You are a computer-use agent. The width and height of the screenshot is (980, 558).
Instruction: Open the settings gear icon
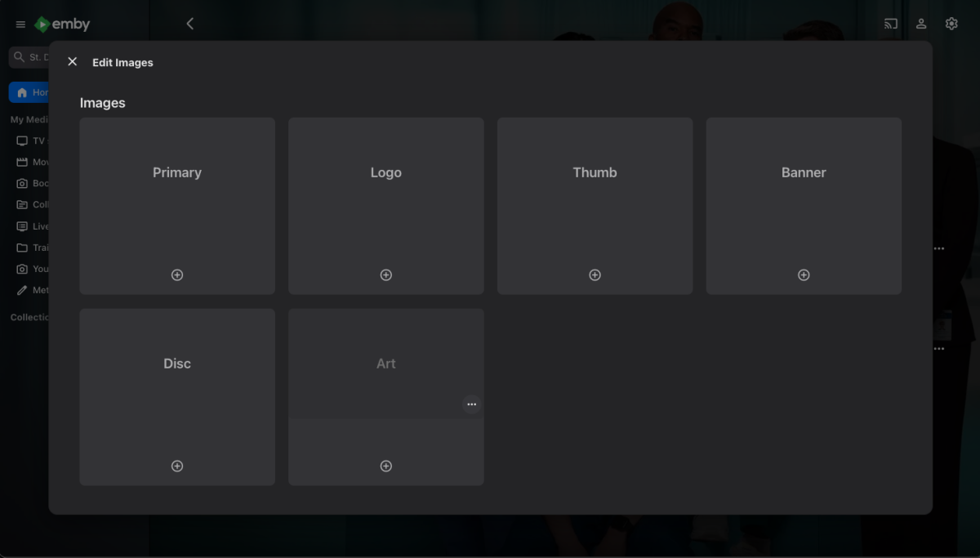[951, 24]
